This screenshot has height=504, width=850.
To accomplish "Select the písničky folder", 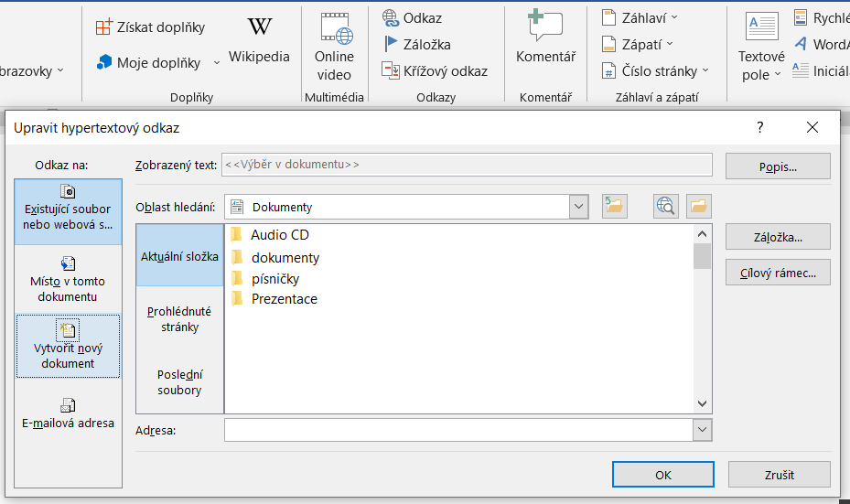I will [x=274, y=278].
